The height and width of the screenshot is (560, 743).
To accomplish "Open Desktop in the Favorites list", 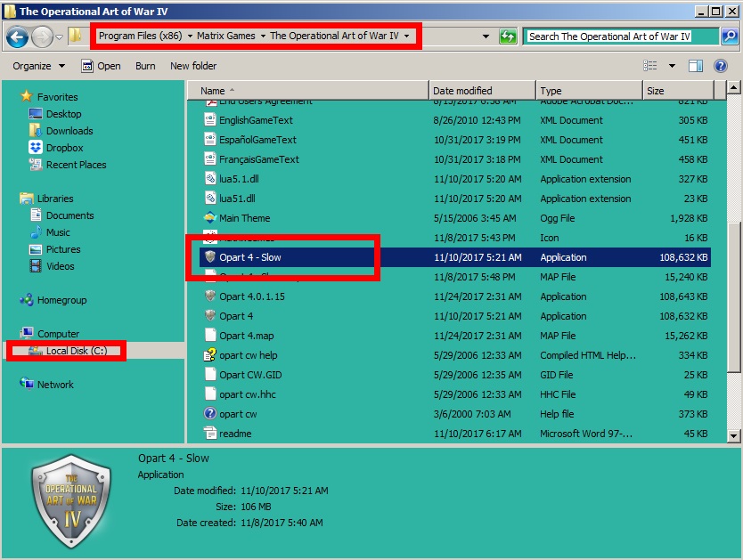I will click(63, 114).
